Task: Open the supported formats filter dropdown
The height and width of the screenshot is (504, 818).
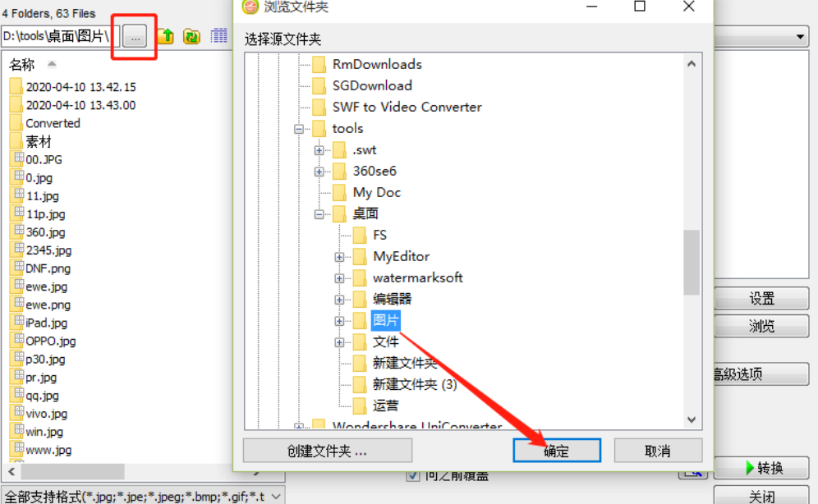Action: [x=277, y=496]
